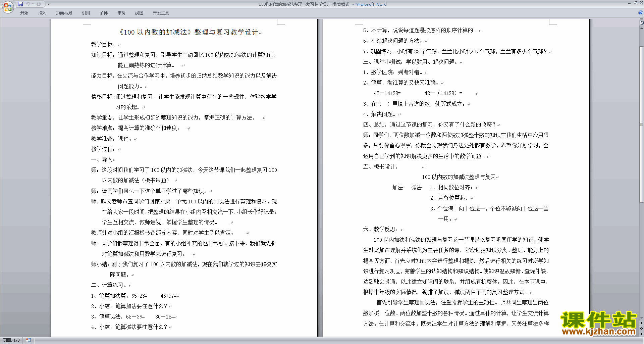Open the 插入 ribbon tab
Image resolution: width=644 pixels, height=344 pixels.
(42, 13)
